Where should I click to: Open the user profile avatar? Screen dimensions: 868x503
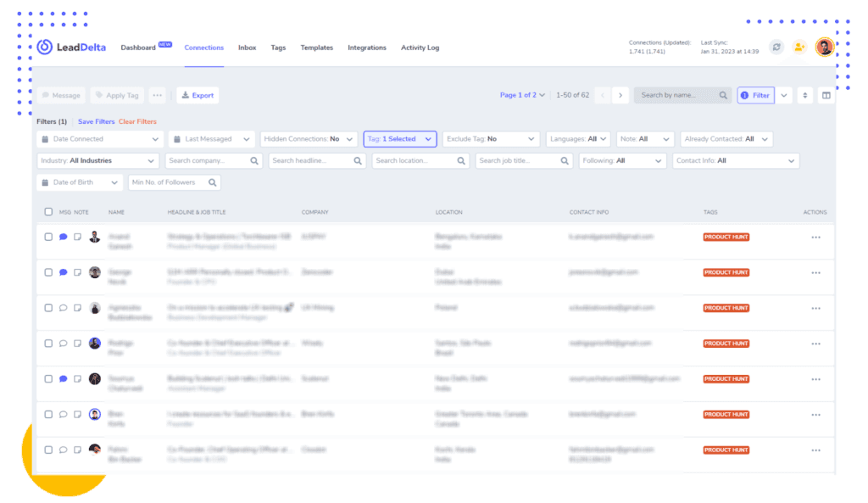824,48
